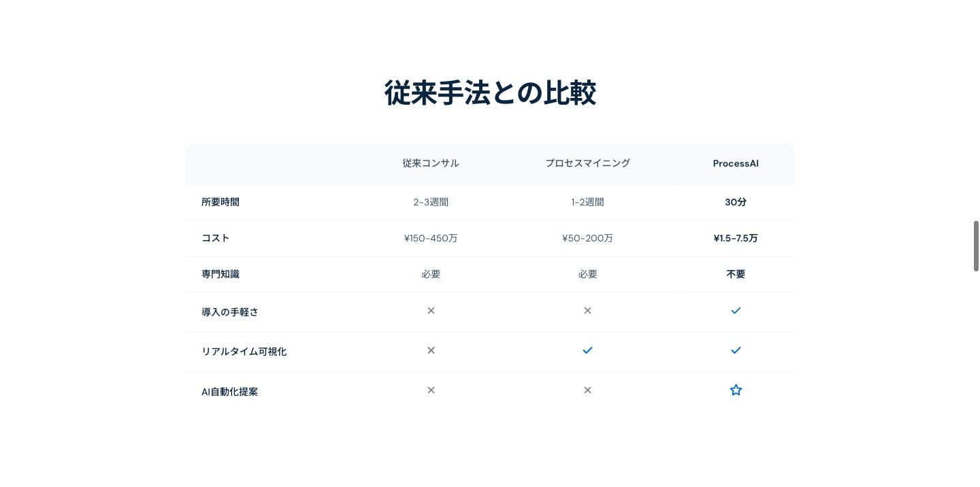Screen dimensions: 980x487
Task: Click the 専門知識 row label
Action: [x=220, y=274]
